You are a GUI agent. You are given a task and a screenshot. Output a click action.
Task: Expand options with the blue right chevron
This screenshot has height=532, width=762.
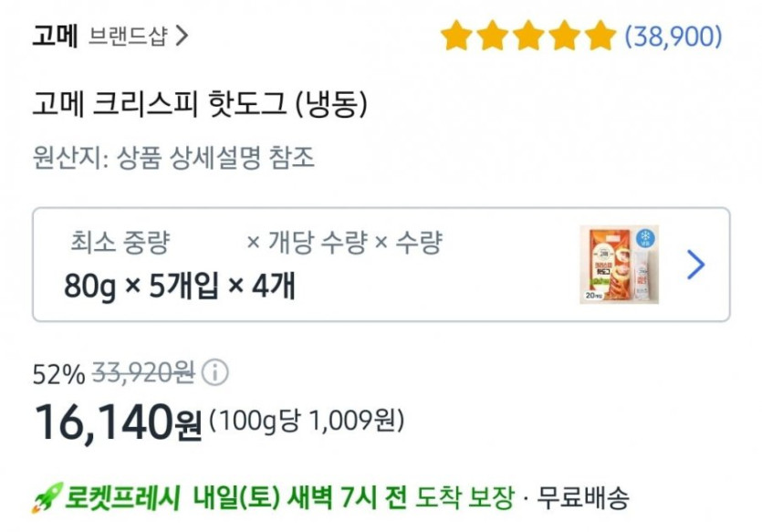tap(695, 265)
